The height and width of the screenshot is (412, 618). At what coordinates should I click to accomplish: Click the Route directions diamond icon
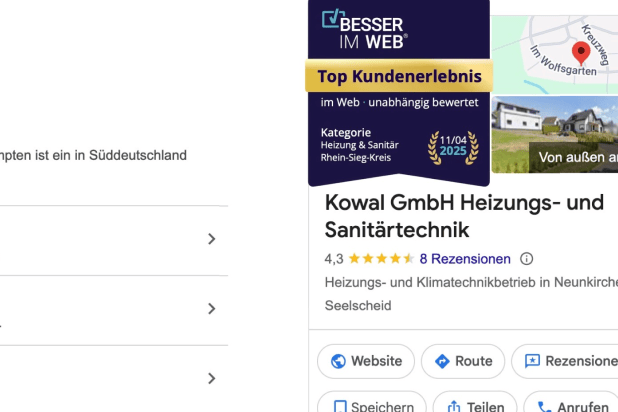[x=442, y=361]
